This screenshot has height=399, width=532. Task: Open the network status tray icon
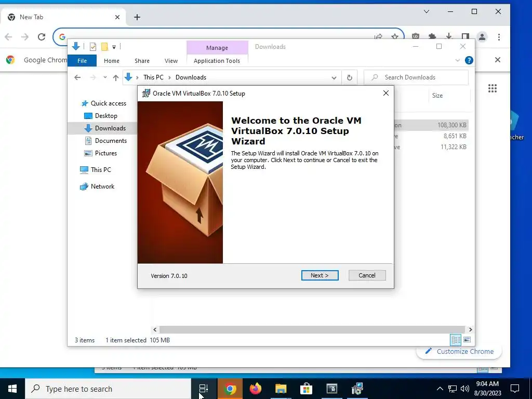tap(453, 389)
